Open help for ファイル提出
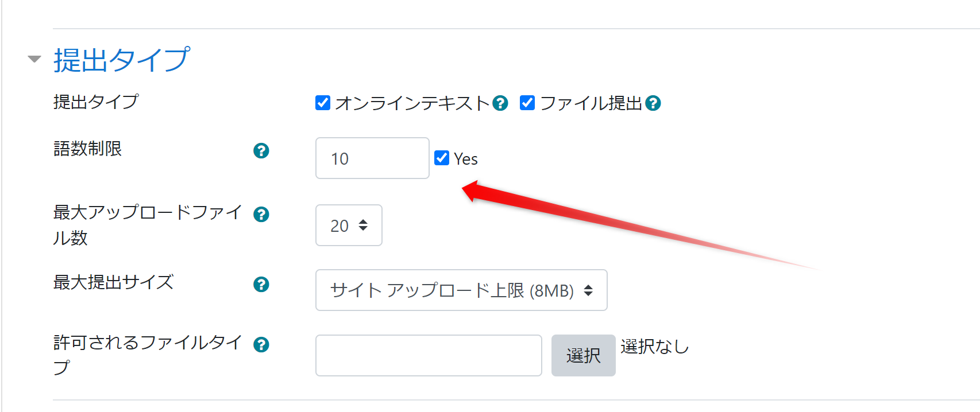 [x=653, y=103]
